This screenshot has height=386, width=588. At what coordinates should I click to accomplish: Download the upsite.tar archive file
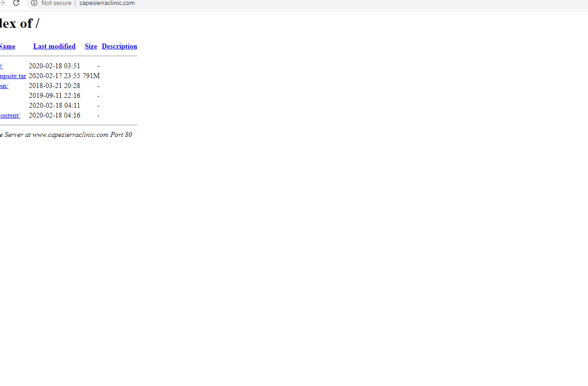(13, 76)
